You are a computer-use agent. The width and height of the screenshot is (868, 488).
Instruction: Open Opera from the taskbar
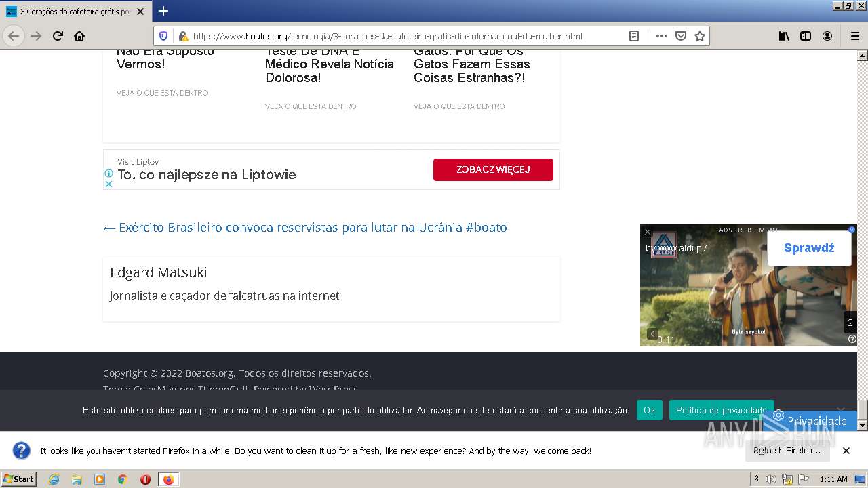click(x=145, y=479)
